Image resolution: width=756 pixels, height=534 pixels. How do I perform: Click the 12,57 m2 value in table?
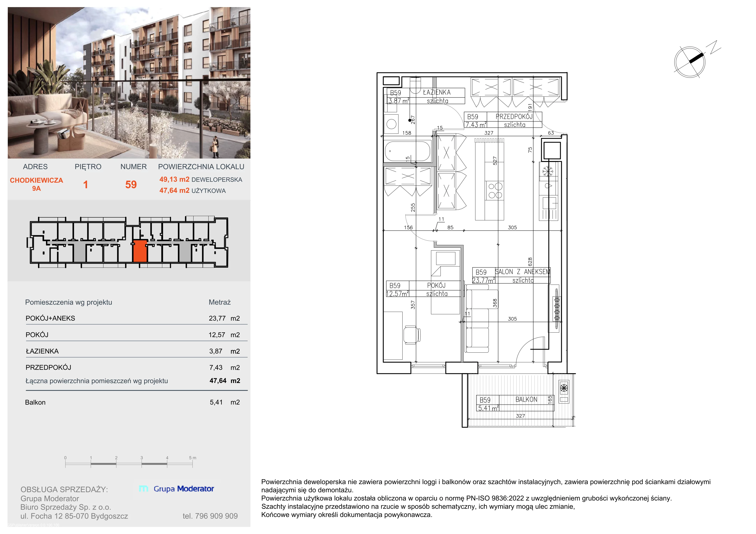(x=224, y=335)
